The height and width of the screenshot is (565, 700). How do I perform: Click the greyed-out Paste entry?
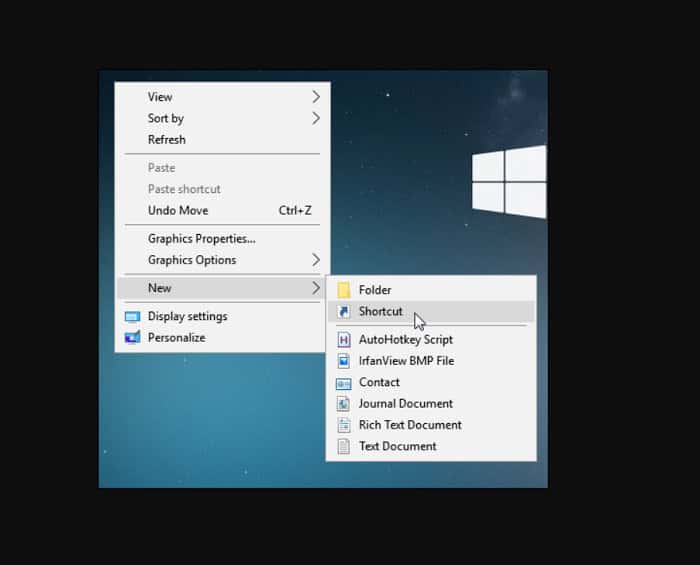222,168
